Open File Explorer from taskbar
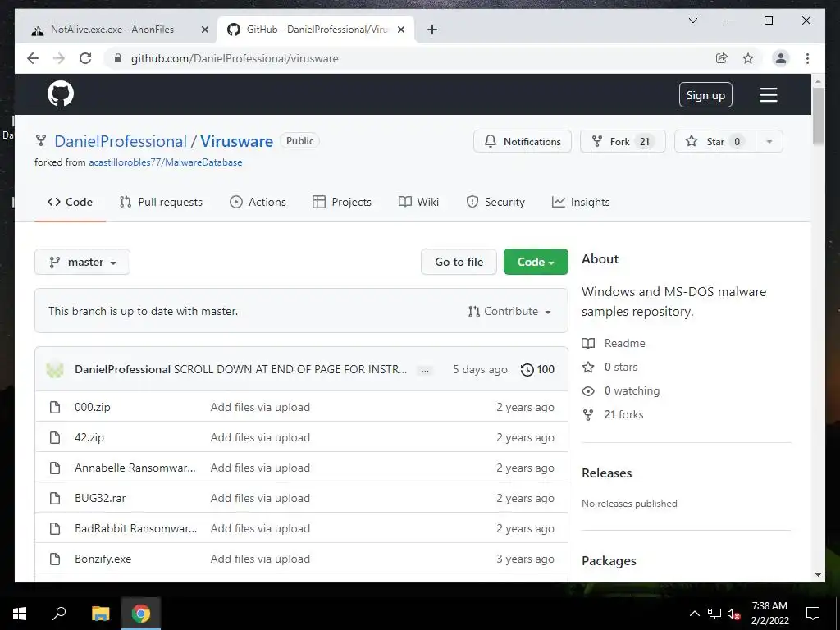Viewport: 840px width, 630px height. (100, 614)
